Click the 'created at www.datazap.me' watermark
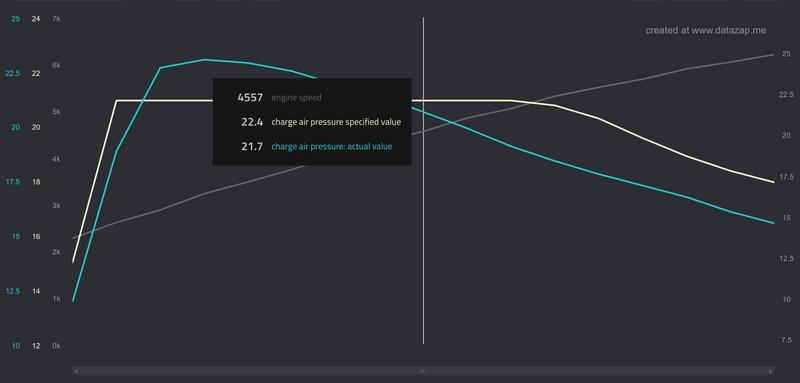The height and width of the screenshot is (383, 800). pyautogui.click(x=706, y=31)
